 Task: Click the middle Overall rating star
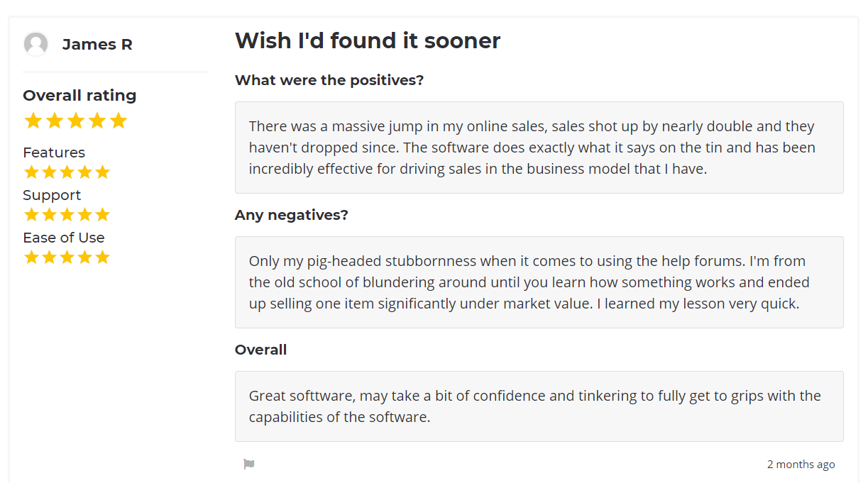coord(76,121)
